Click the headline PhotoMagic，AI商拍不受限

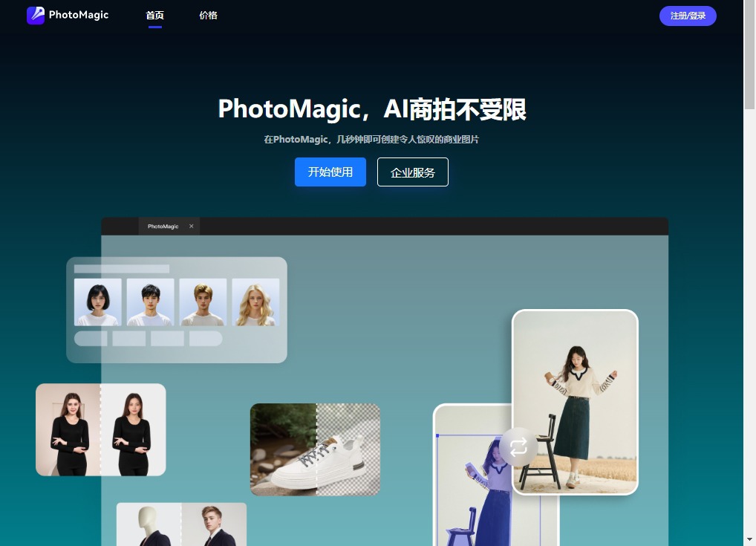click(x=372, y=109)
